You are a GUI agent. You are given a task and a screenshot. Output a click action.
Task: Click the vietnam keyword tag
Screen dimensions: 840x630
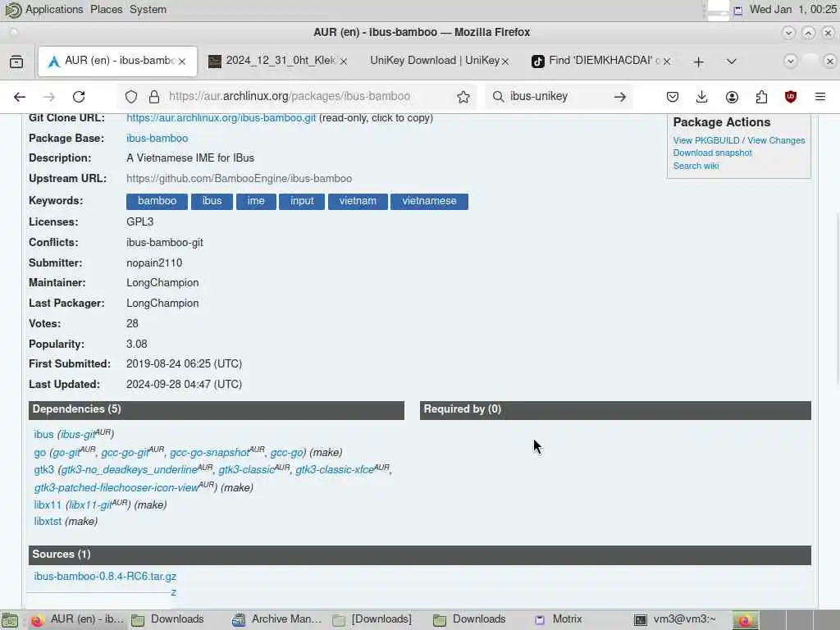tap(358, 202)
